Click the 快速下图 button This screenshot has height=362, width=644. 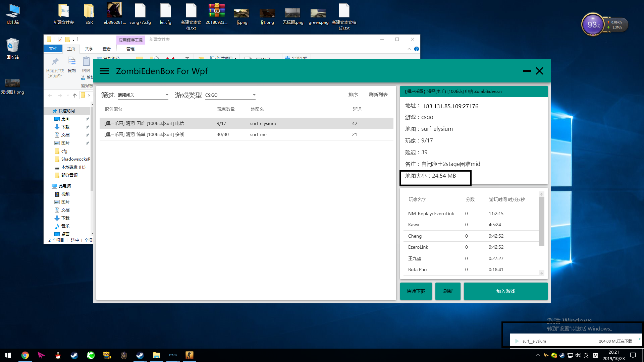416,291
